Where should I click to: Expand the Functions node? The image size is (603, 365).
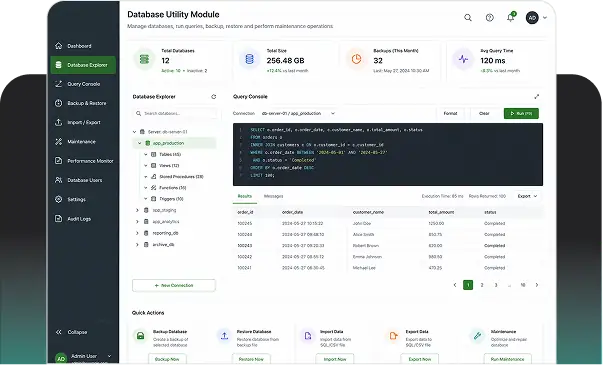pyautogui.click(x=146, y=188)
